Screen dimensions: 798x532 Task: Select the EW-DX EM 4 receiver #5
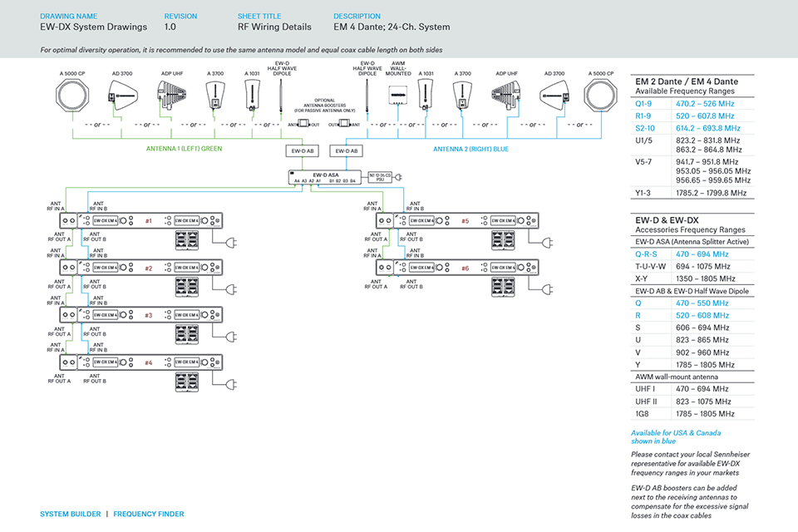click(x=457, y=220)
